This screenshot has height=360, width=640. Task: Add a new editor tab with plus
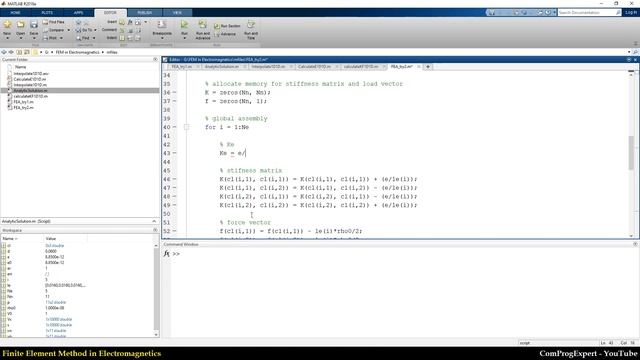[428, 67]
